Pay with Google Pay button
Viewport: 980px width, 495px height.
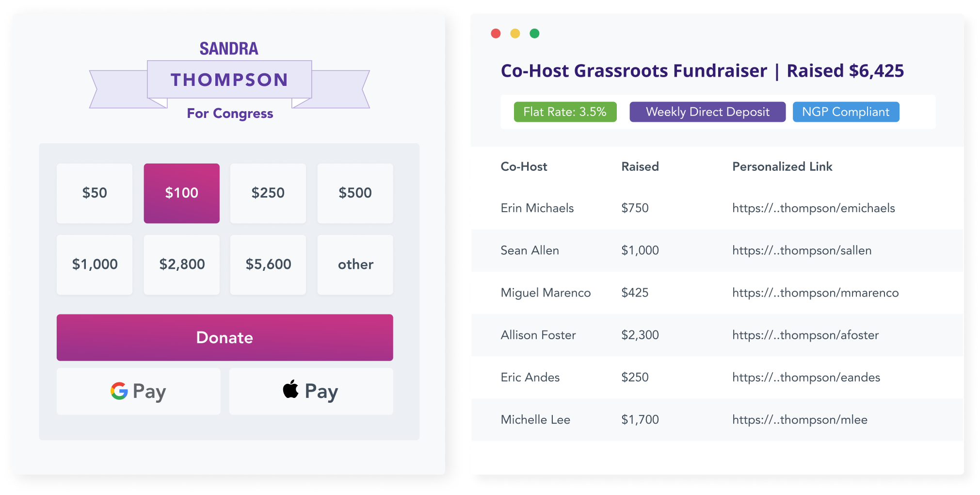coord(138,391)
